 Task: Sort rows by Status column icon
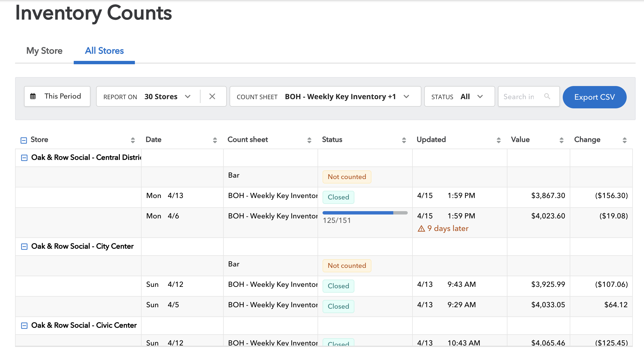pos(404,140)
